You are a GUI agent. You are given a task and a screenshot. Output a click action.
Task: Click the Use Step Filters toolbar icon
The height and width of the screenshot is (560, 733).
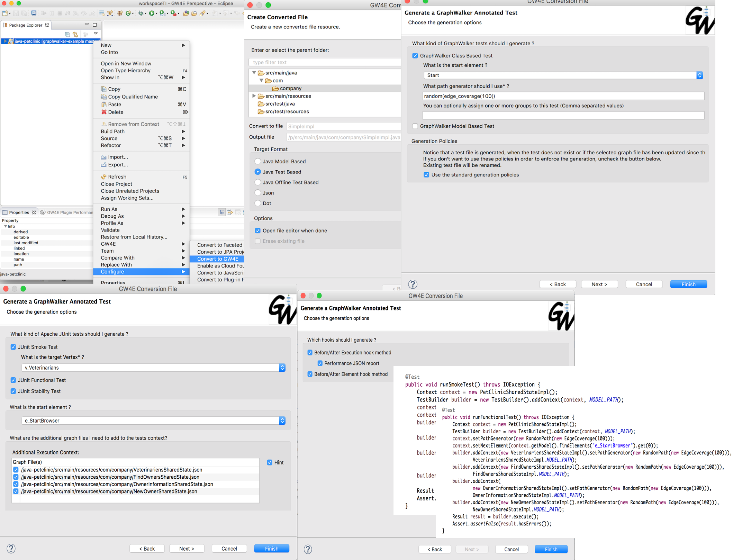tap(110, 13)
